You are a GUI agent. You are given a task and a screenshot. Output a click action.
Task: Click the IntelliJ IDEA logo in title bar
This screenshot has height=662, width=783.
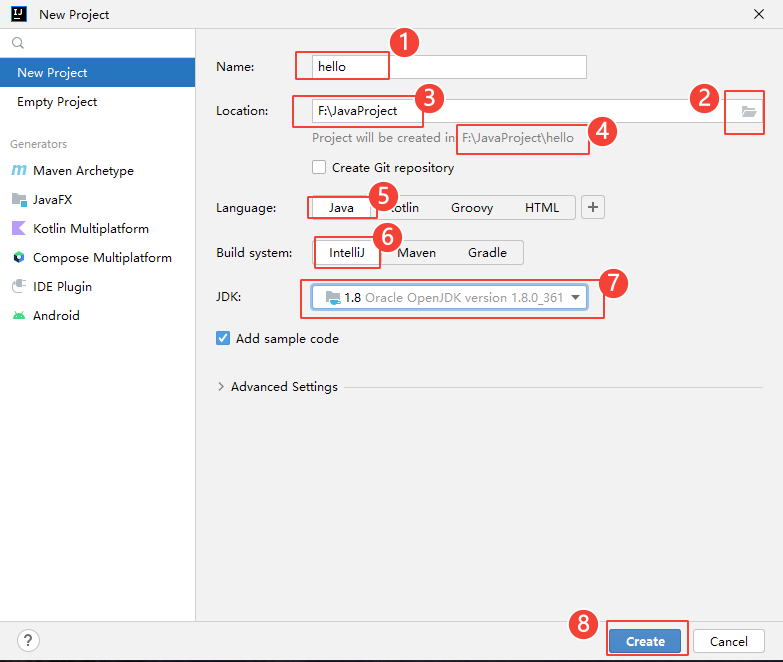[19, 14]
